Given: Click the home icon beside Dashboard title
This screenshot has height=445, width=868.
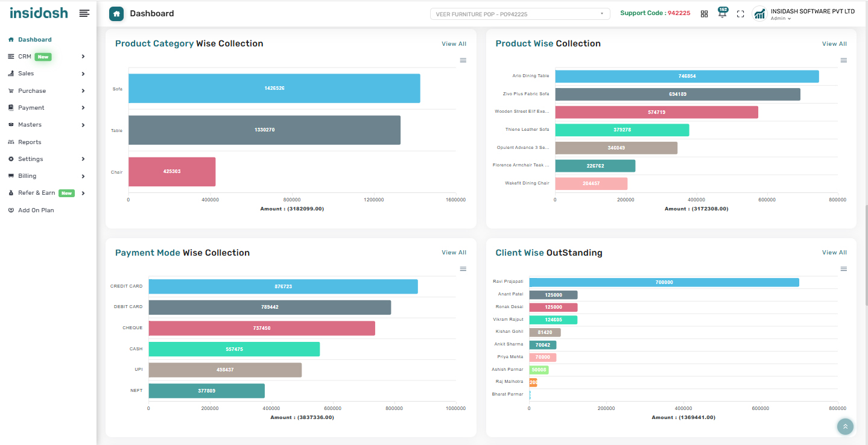Looking at the screenshot, I should pos(116,13).
